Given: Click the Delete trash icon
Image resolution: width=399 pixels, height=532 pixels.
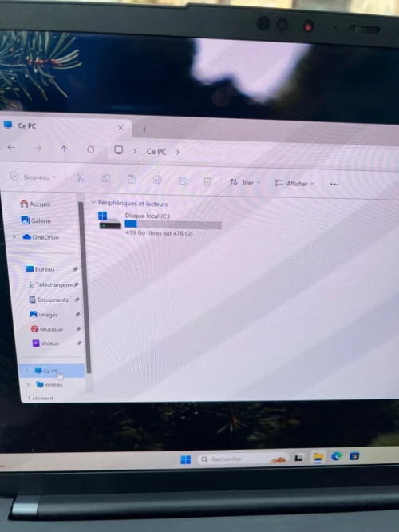Looking at the screenshot, I should [207, 181].
